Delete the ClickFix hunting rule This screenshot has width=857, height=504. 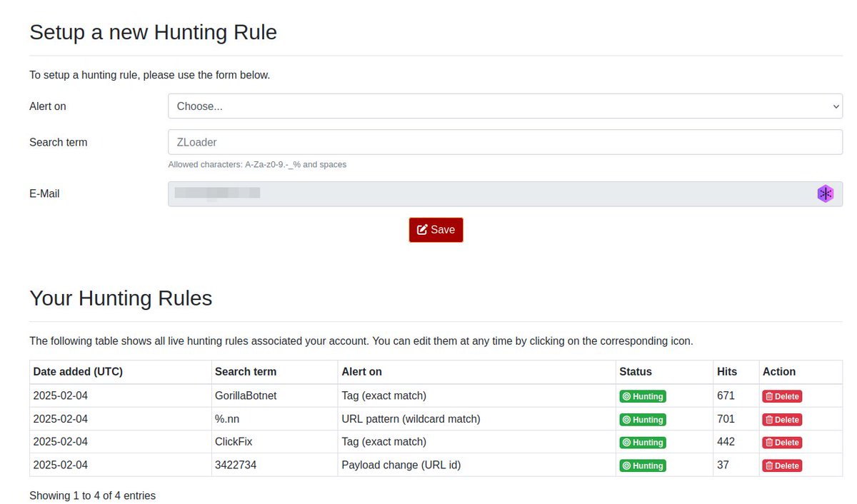click(x=781, y=442)
